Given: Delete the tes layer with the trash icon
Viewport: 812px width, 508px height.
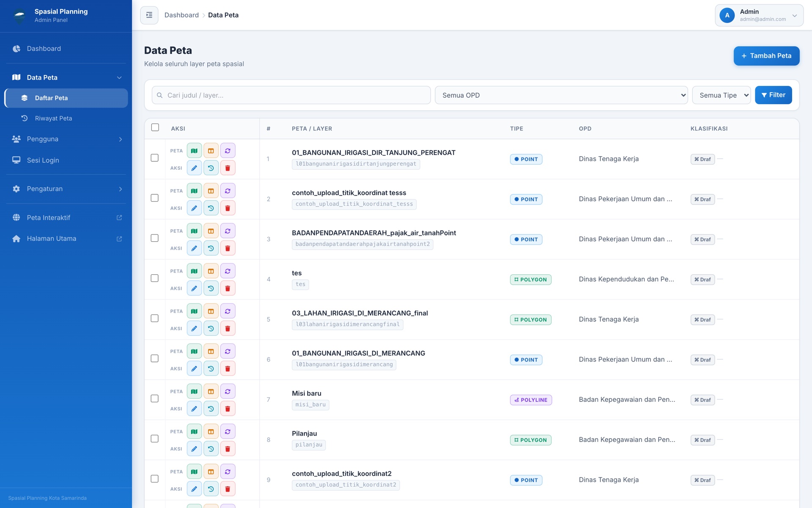Looking at the screenshot, I should click(228, 289).
